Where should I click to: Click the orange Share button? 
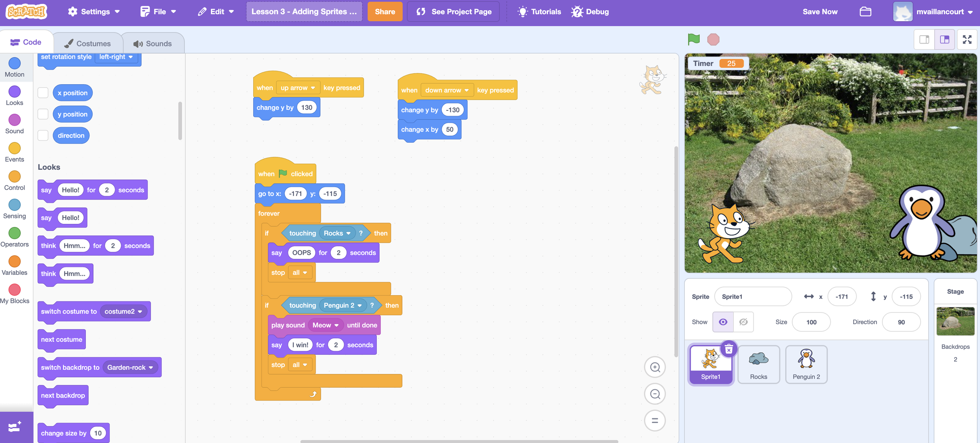point(385,12)
